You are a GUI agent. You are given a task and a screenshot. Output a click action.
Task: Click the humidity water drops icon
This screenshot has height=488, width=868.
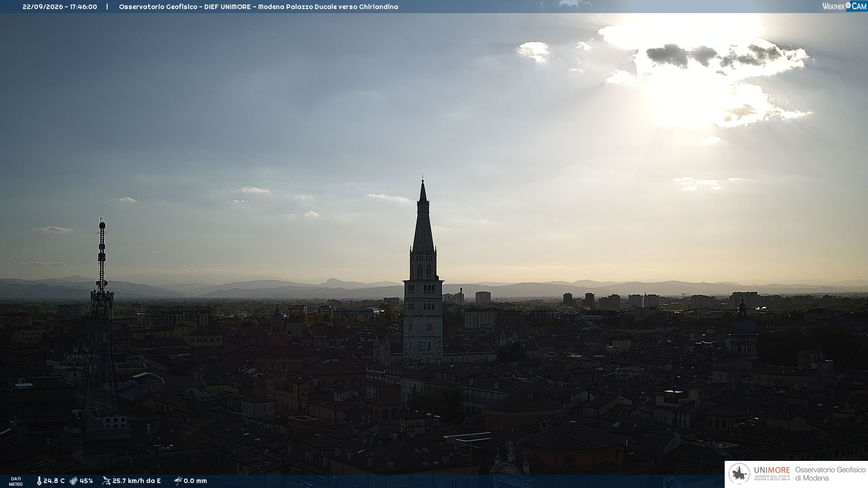(73, 481)
